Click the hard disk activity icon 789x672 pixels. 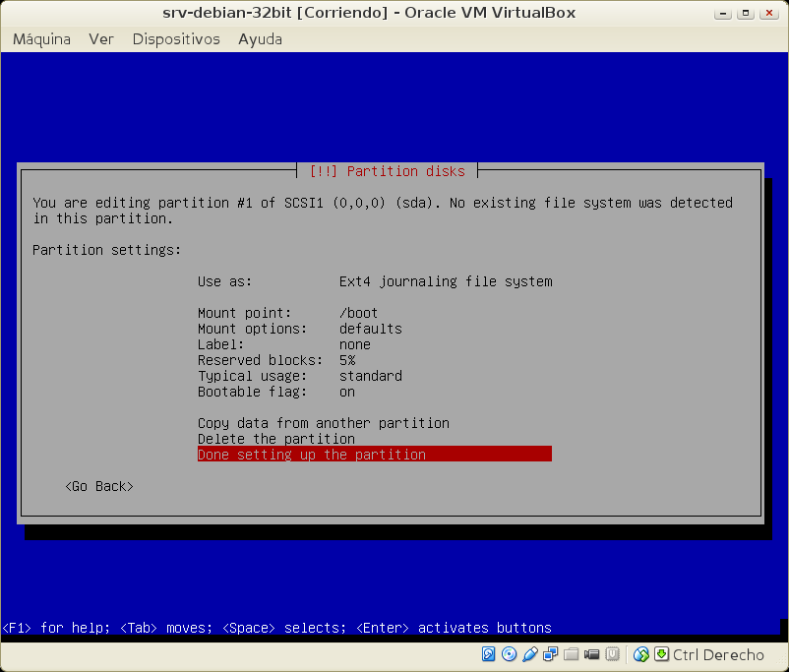pyautogui.click(x=488, y=654)
